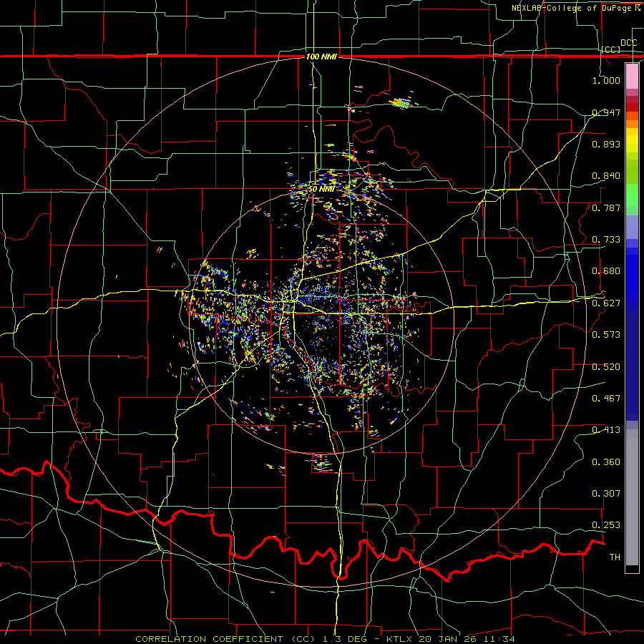Select the 0.413 scale value
The width and height of the screenshot is (644, 644).
pyautogui.click(x=606, y=430)
